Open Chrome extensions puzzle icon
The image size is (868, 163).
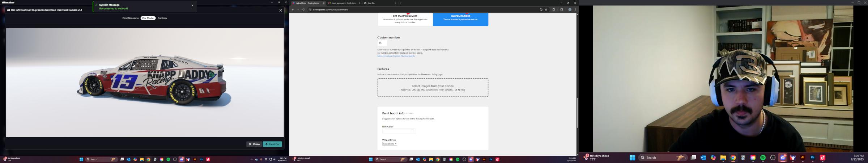(554, 9)
